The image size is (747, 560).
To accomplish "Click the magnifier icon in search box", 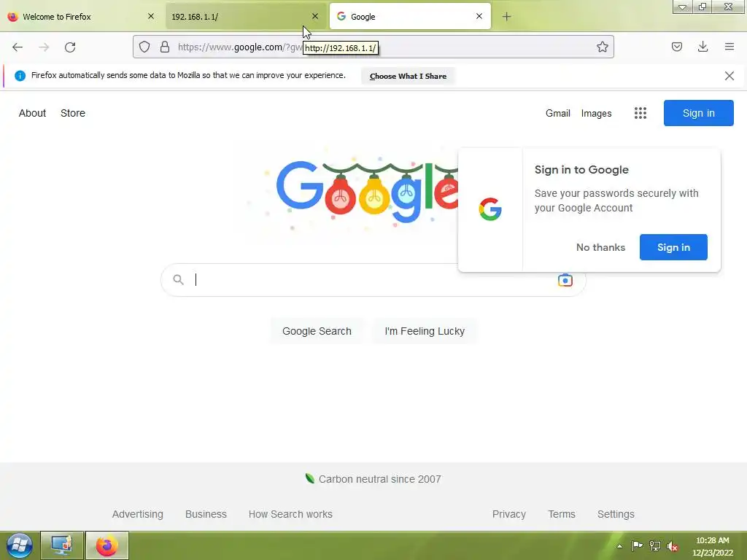I will tap(178, 279).
